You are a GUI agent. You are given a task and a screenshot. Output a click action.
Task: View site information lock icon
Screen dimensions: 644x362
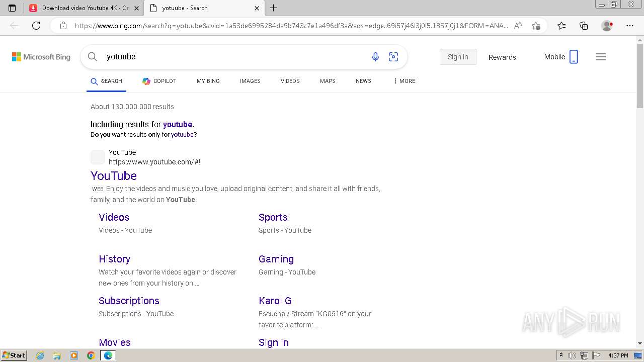coord(63,26)
